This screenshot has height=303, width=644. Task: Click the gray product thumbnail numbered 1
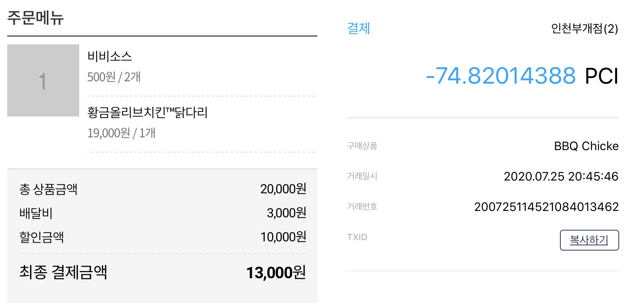tap(43, 80)
